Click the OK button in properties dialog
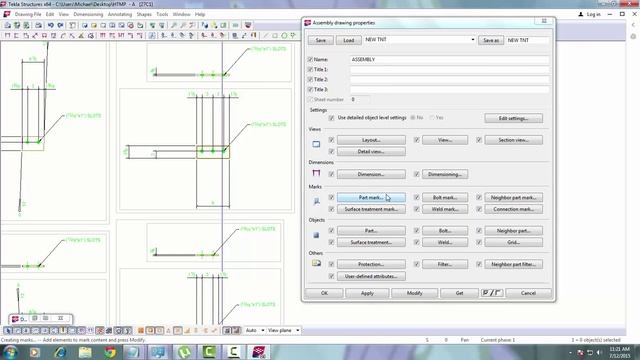 (324, 293)
